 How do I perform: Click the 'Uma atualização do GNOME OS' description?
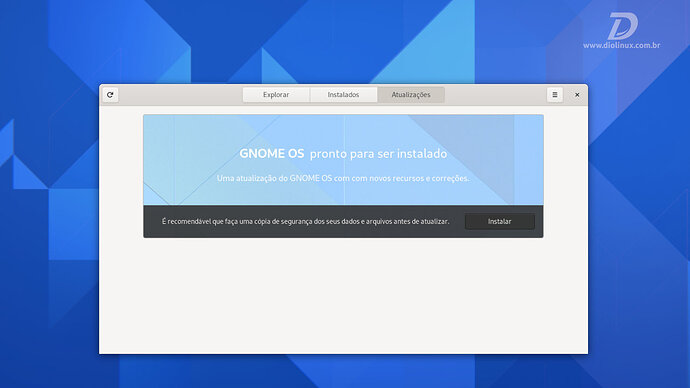pos(343,178)
